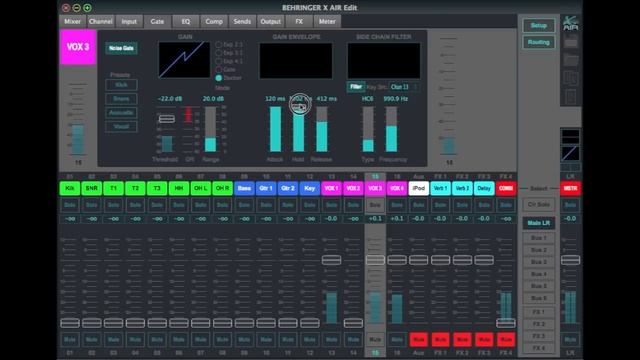Click the Release time slider bar
The height and width of the screenshot is (360, 640).
322,129
